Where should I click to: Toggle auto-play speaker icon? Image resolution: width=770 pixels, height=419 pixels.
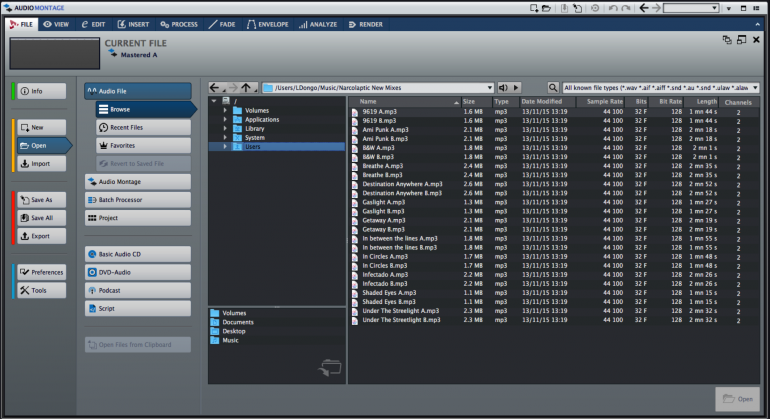(503, 87)
